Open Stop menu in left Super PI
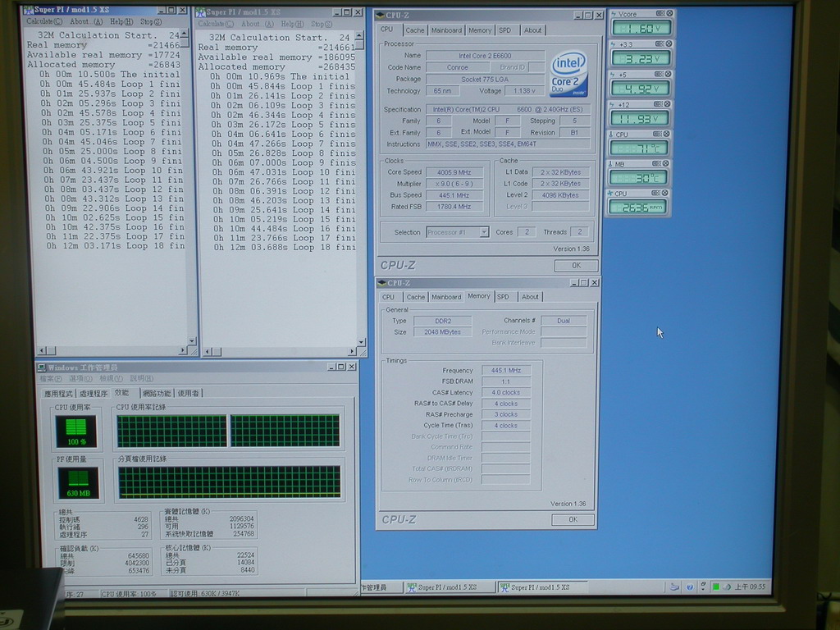The width and height of the screenshot is (840, 630). 151,22
